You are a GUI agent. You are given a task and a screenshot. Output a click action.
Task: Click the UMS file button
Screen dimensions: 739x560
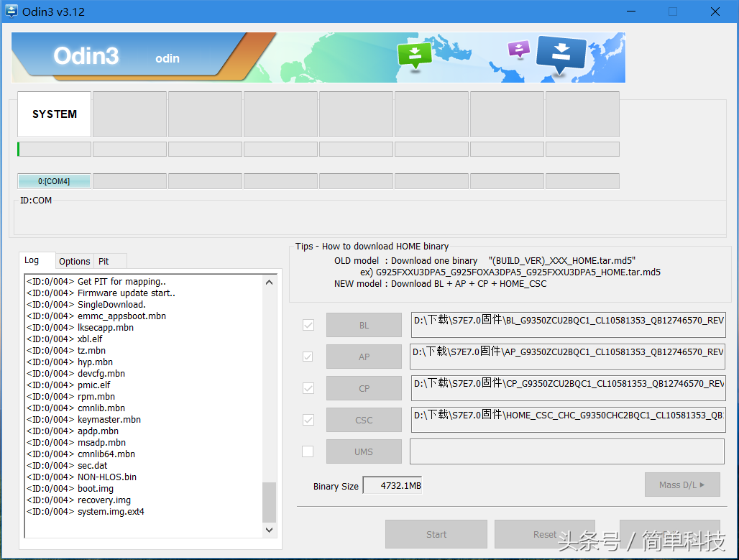[364, 451]
